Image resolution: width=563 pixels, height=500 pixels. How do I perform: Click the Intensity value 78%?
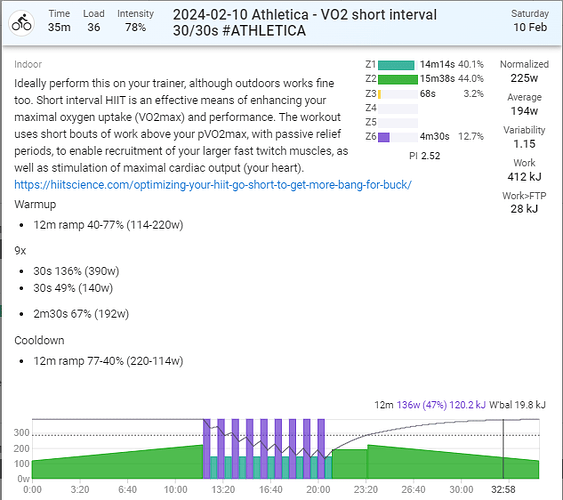click(x=135, y=27)
